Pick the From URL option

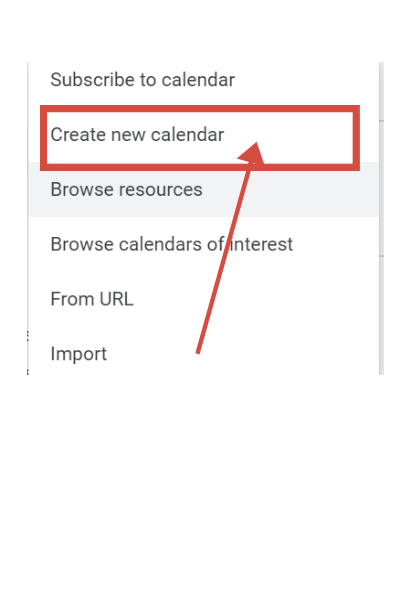point(92,299)
